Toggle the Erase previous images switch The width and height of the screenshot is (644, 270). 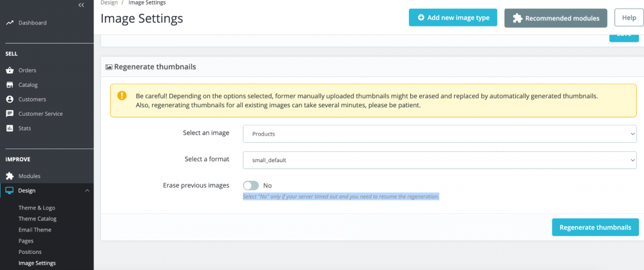(251, 186)
